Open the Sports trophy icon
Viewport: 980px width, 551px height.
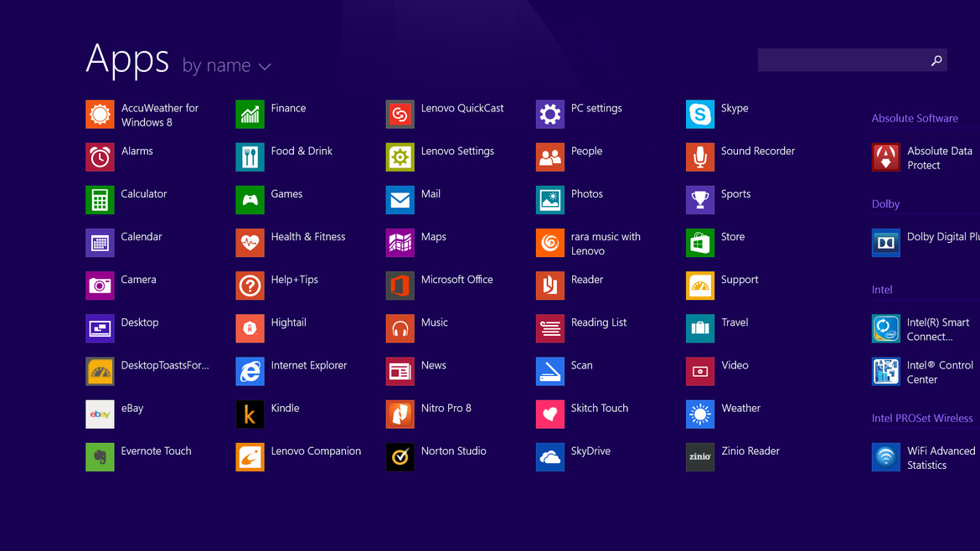(700, 200)
